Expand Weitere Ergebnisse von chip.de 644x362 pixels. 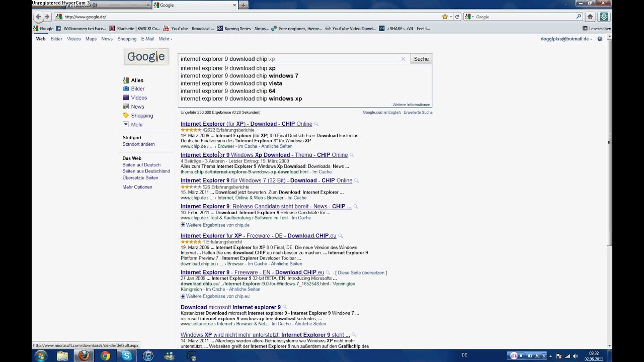pos(215,225)
